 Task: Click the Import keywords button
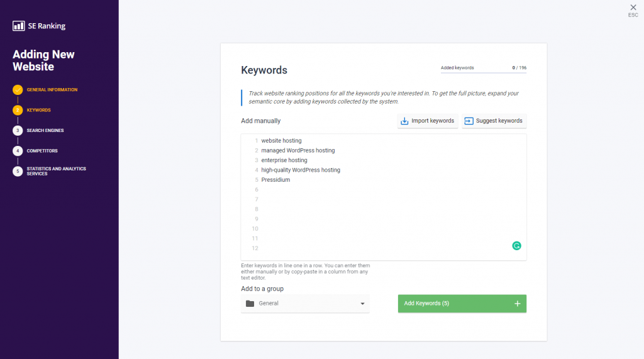(428, 121)
